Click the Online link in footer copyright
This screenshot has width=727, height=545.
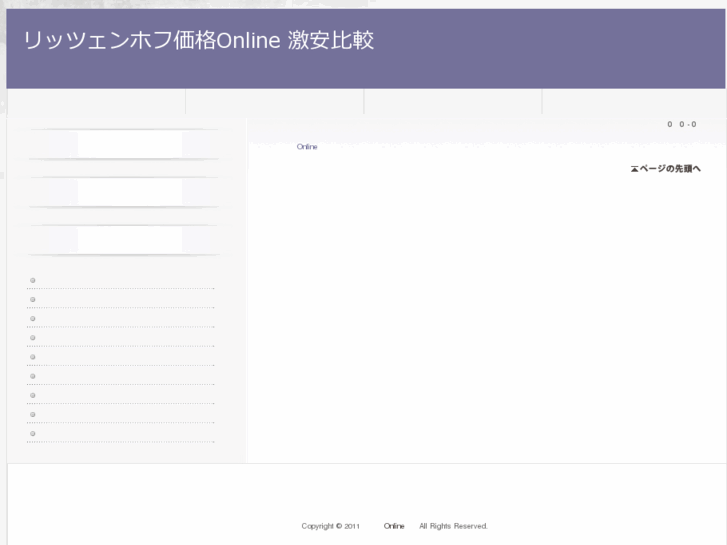(394, 526)
